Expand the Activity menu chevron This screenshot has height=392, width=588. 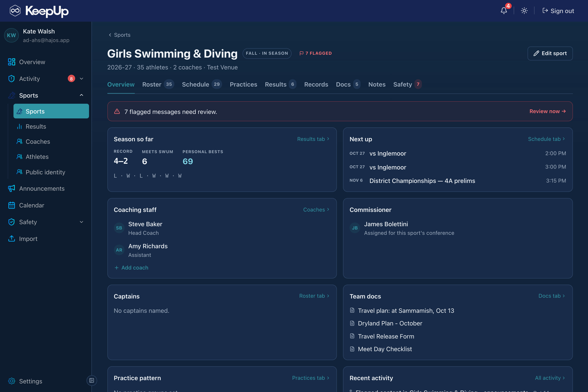coord(81,78)
